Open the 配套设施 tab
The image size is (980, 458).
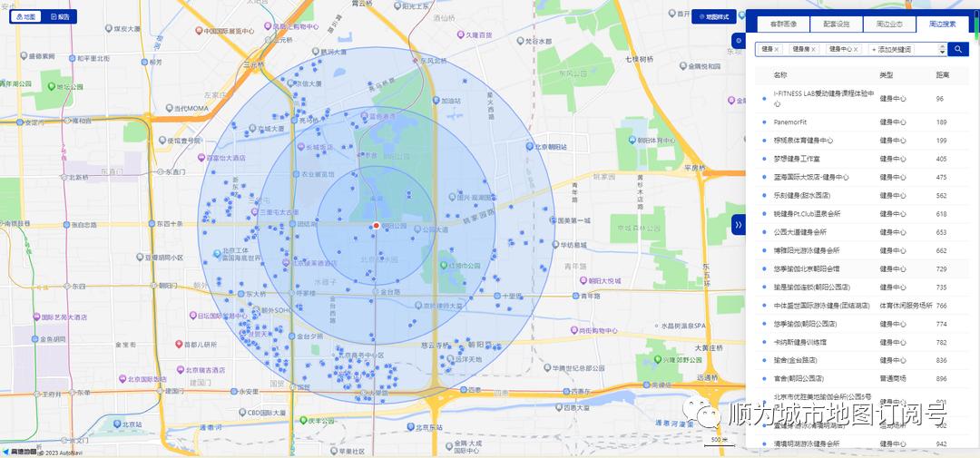pyautogui.click(x=837, y=24)
